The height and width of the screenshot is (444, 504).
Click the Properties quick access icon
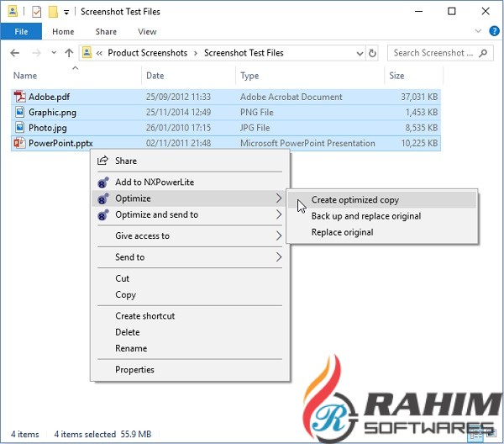(x=37, y=12)
